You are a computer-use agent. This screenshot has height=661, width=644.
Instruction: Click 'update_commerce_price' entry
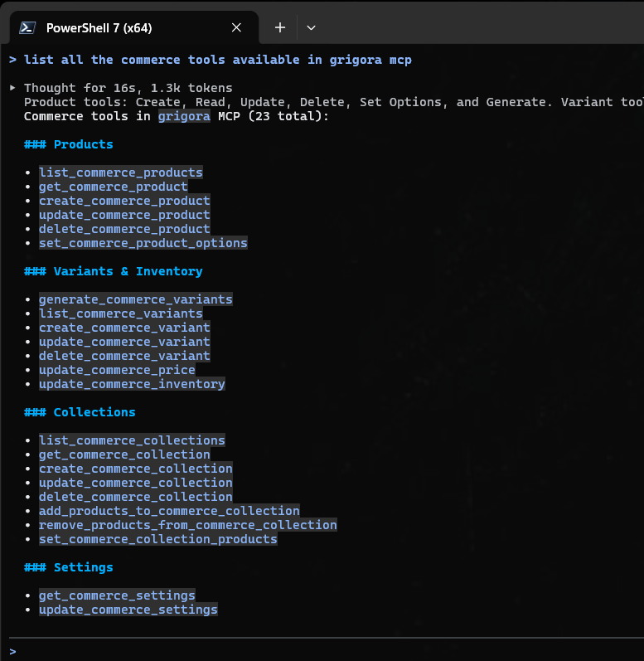tap(117, 370)
